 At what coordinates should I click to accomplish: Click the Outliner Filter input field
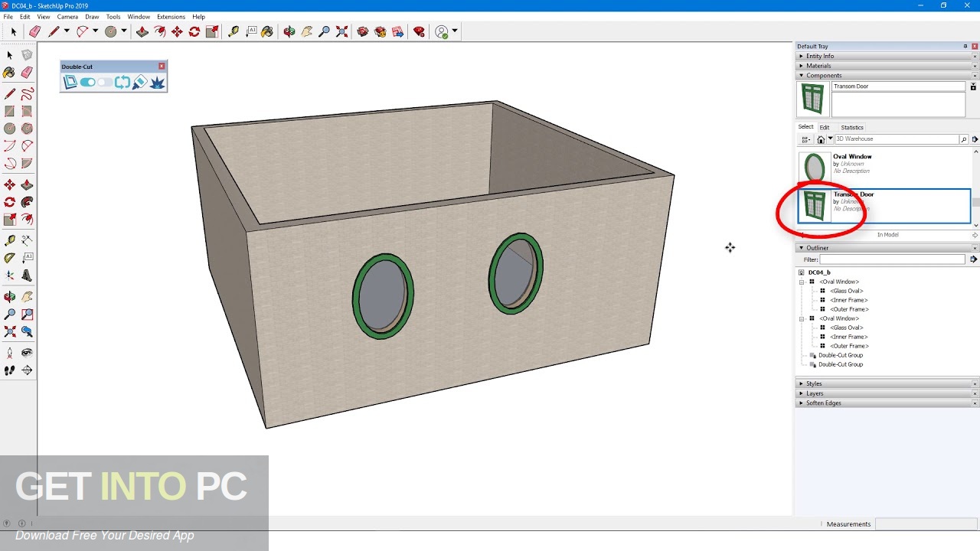pos(893,259)
